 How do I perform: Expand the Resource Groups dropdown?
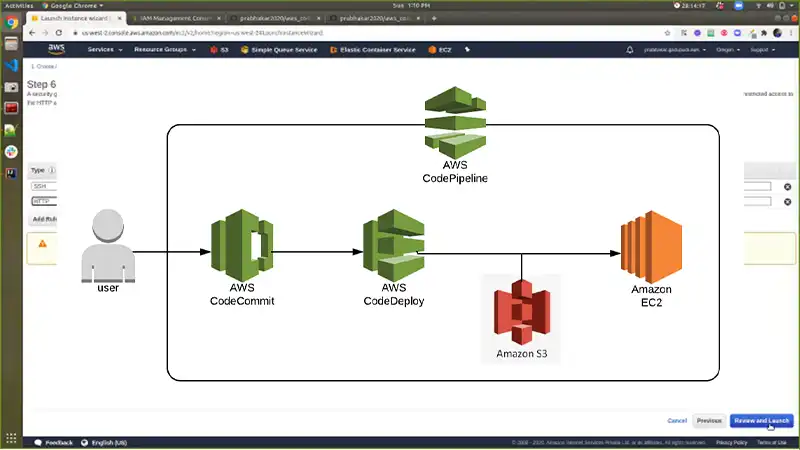point(165,50)
